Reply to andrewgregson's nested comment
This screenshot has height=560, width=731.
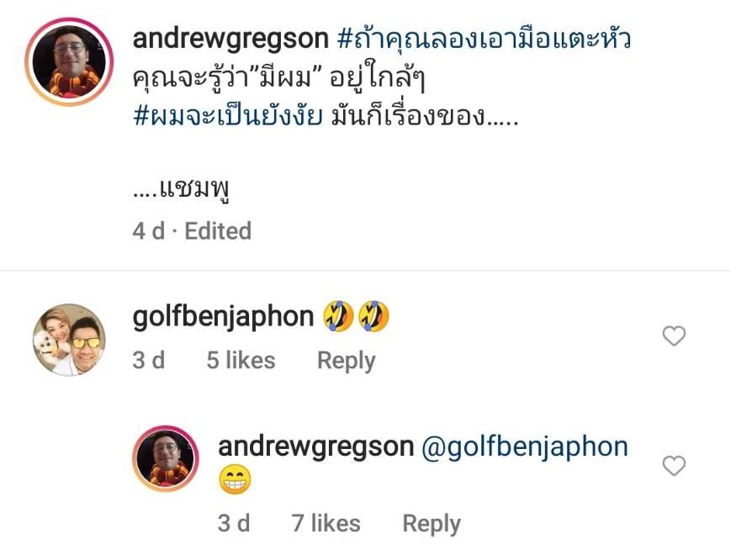(x=432, y=524)
